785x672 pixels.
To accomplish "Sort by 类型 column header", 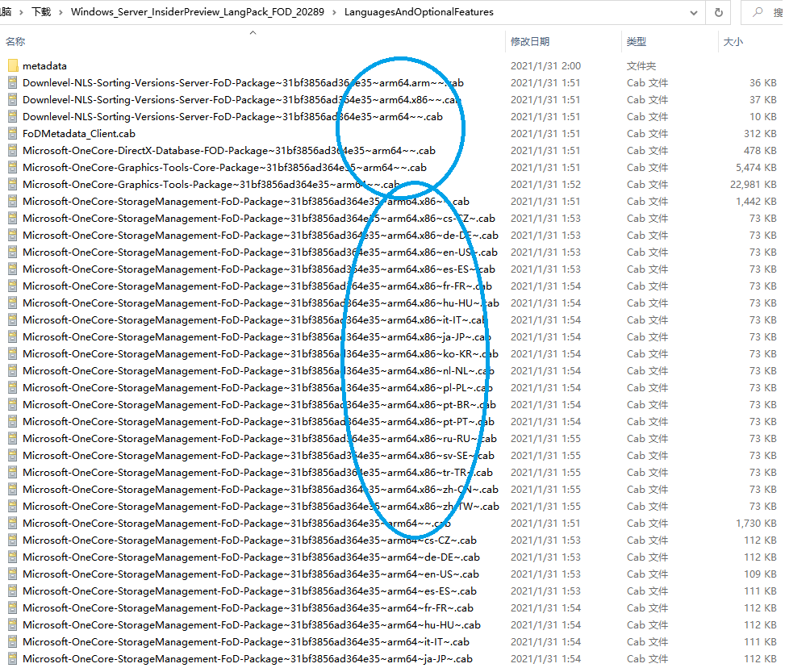I will (637, 42).
